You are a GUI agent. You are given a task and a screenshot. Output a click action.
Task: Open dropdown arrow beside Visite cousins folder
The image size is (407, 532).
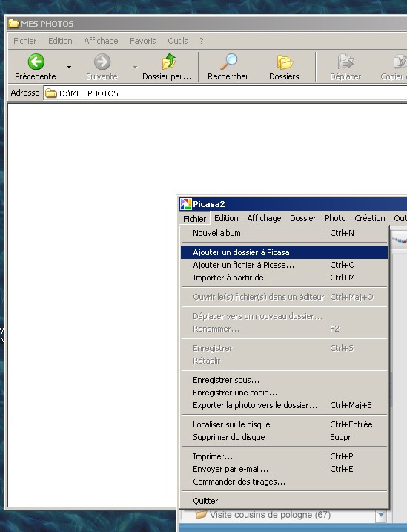pos(381,515)
